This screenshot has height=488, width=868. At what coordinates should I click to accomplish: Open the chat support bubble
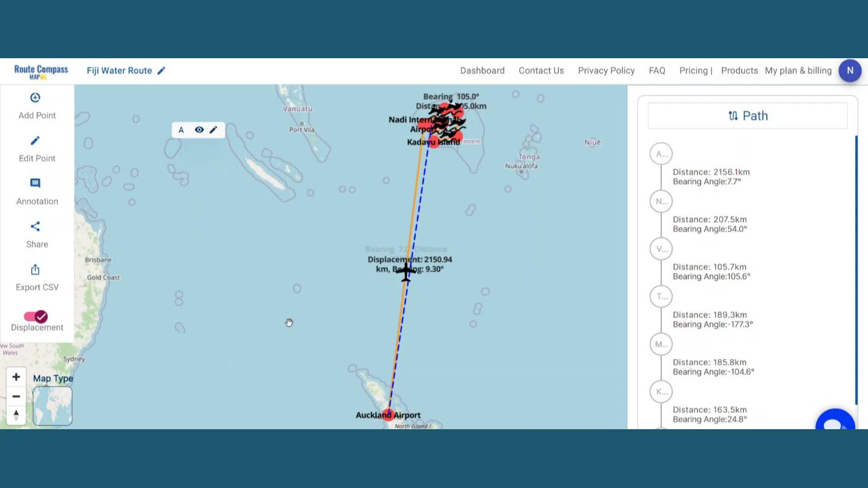[x=835, y=419]
